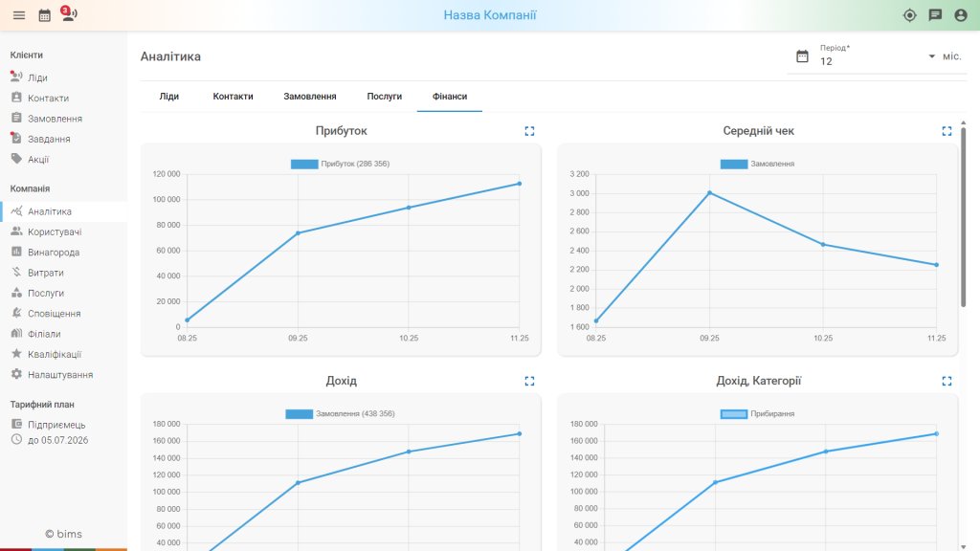Click the location target icon
Image resolution: width=980 pixels, height=551 pixels.
[x=909, y=15]
